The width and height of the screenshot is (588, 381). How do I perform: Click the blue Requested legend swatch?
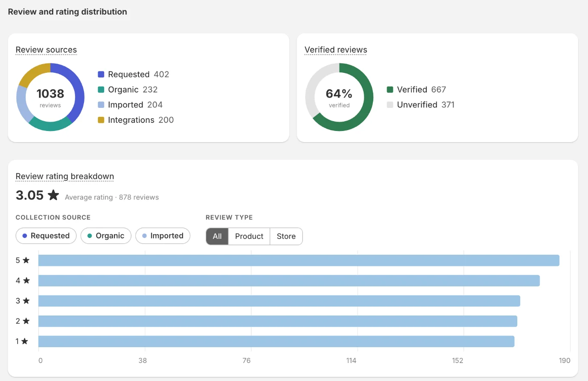101,74
